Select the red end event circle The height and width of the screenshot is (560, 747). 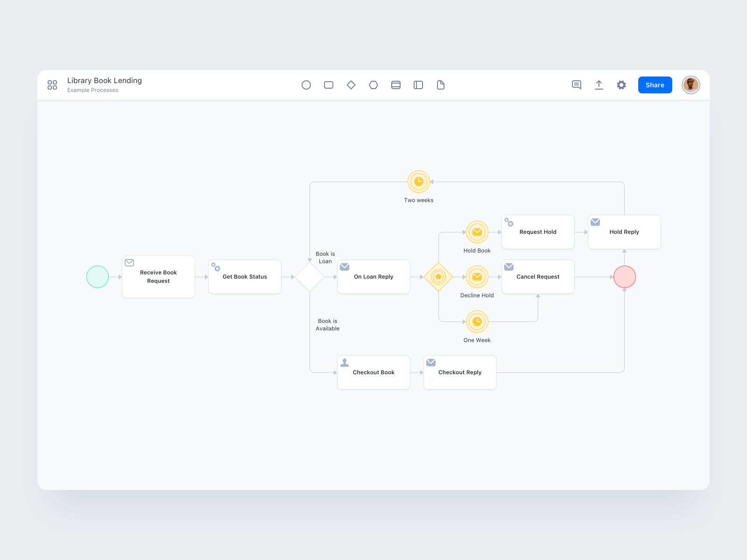624,276
